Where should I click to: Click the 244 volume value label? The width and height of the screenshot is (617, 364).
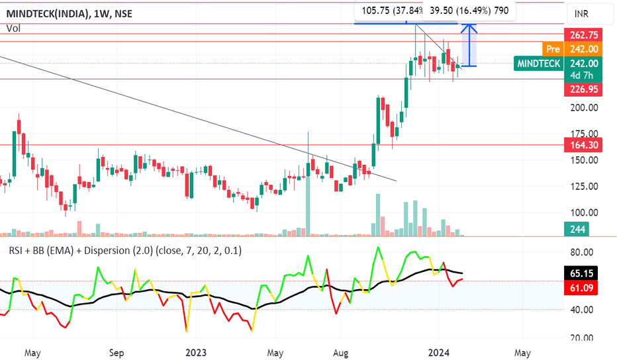coord(577,229)
